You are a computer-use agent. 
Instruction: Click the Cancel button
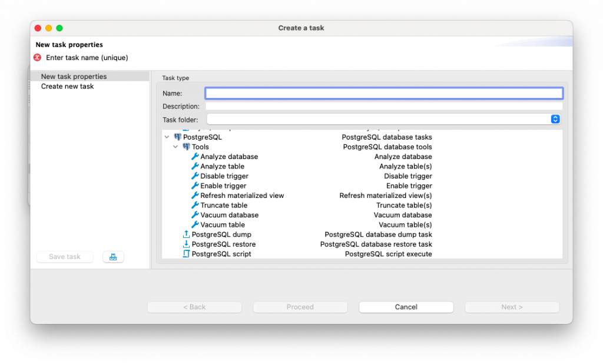pyautogui.click(x=406, y=307)
